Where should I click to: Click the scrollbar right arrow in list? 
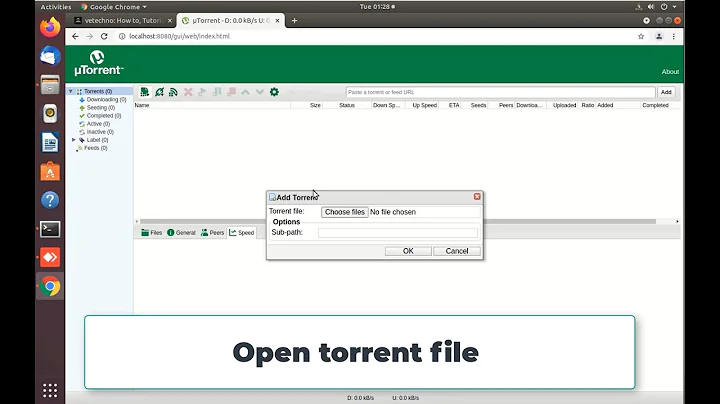[x=677, y=221]
